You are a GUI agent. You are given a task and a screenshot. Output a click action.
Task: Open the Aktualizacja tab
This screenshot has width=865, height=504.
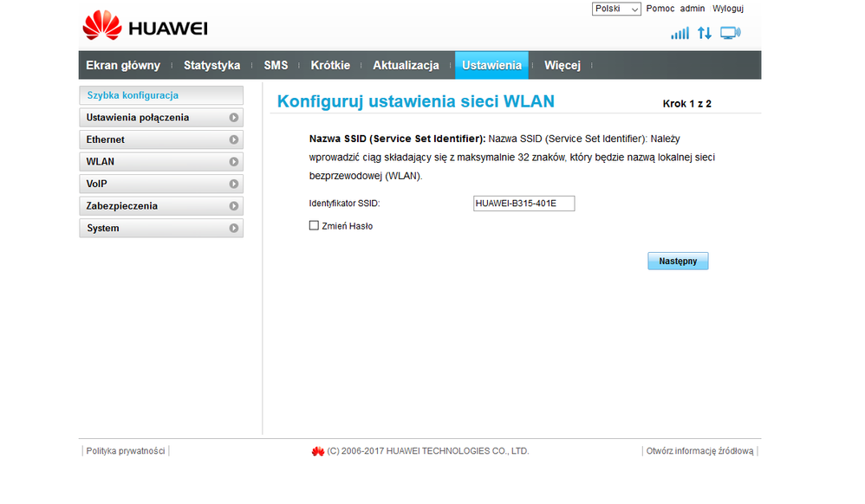click(x=406, y=65)
